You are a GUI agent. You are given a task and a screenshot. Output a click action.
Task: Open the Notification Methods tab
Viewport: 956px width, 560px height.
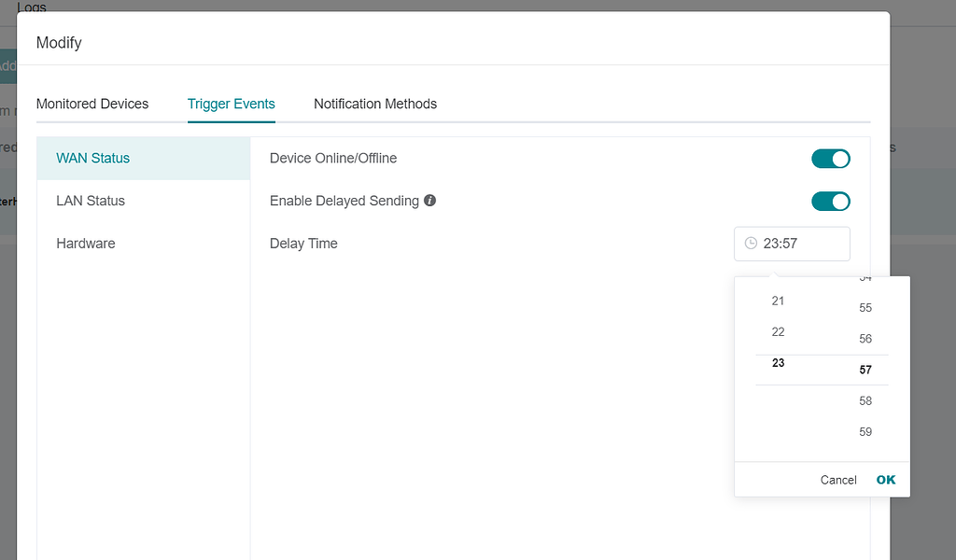pos(375,104)
